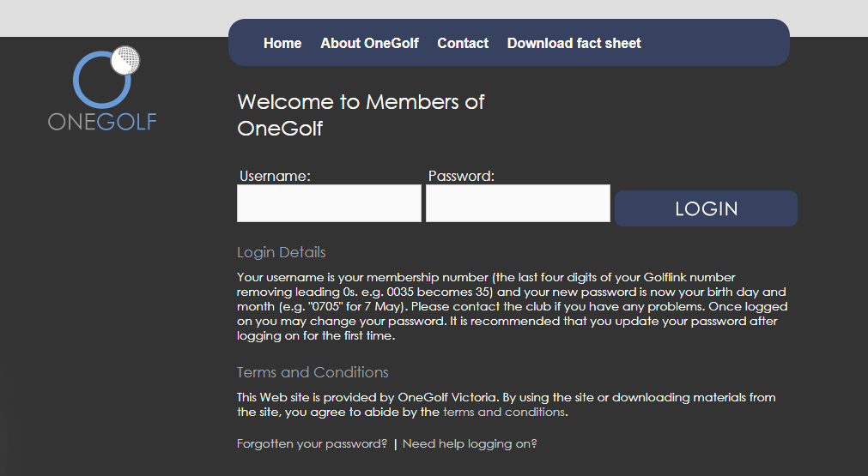The width and height of the screenshot is (868, 476).
Task: Focus the Username input field
Action: (x=329, y=203)
